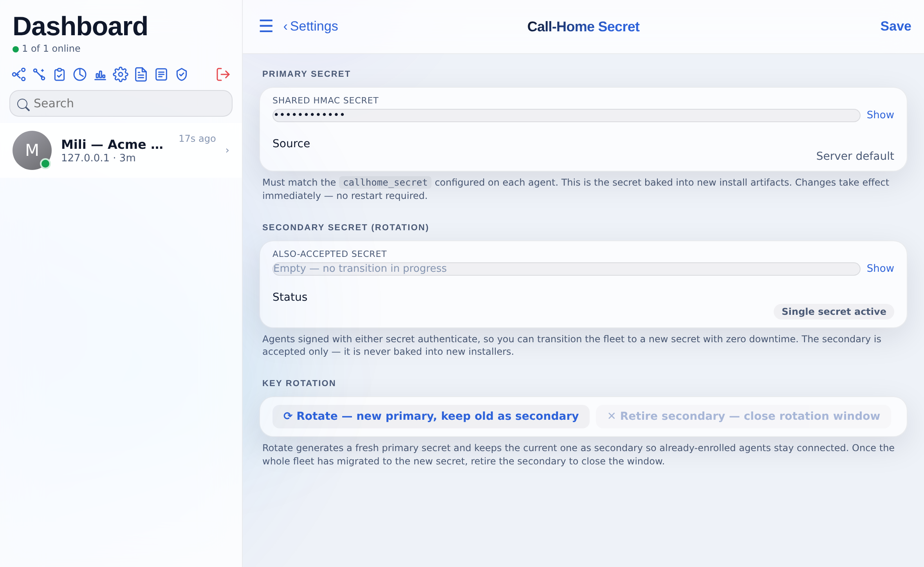Screen dimensions: 924x567
Task: Click the Source row label
Action: [291, 144]
